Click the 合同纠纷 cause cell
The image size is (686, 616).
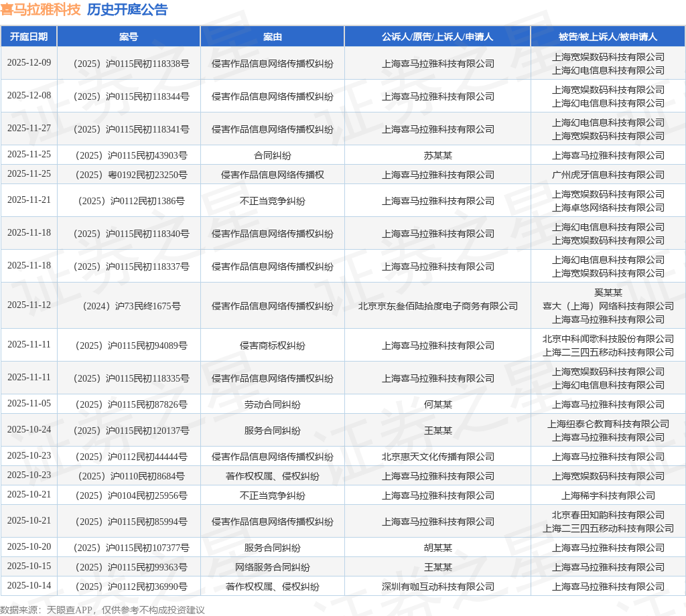click(272, 155)
